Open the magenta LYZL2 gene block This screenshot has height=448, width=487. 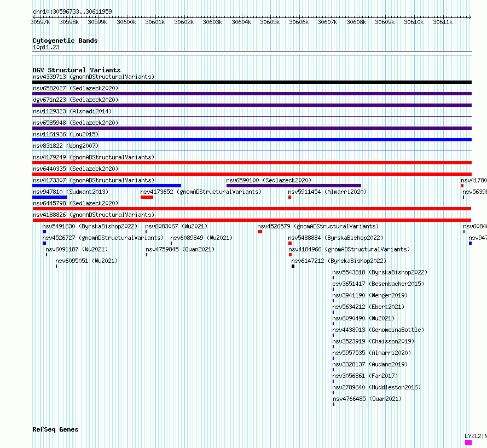click(x=468, y=443)
